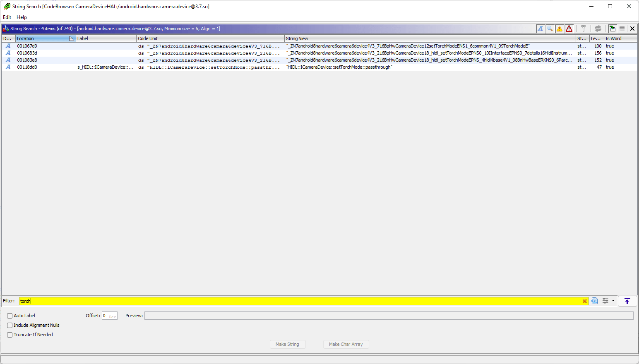
Task: Click the Make Char Array button
Action: (346, 344)
